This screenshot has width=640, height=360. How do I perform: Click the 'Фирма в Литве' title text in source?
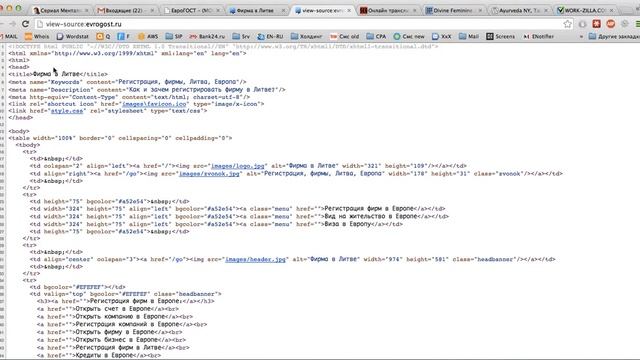56,74
